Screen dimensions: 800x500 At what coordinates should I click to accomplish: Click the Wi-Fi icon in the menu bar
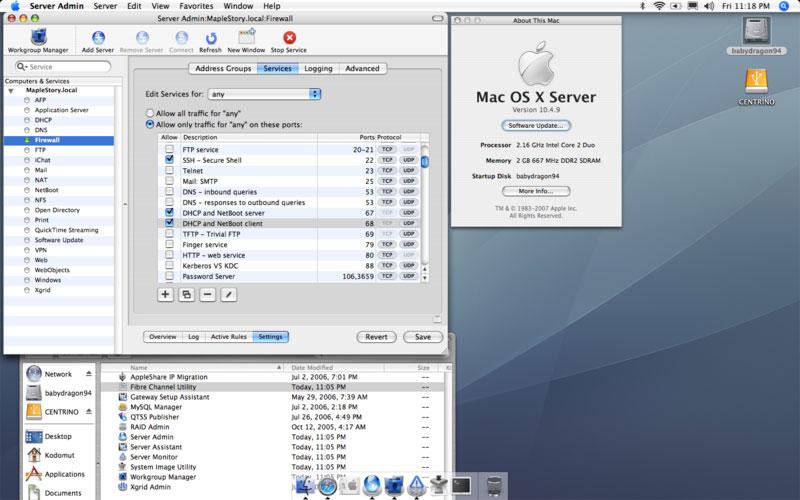[659, 6]
